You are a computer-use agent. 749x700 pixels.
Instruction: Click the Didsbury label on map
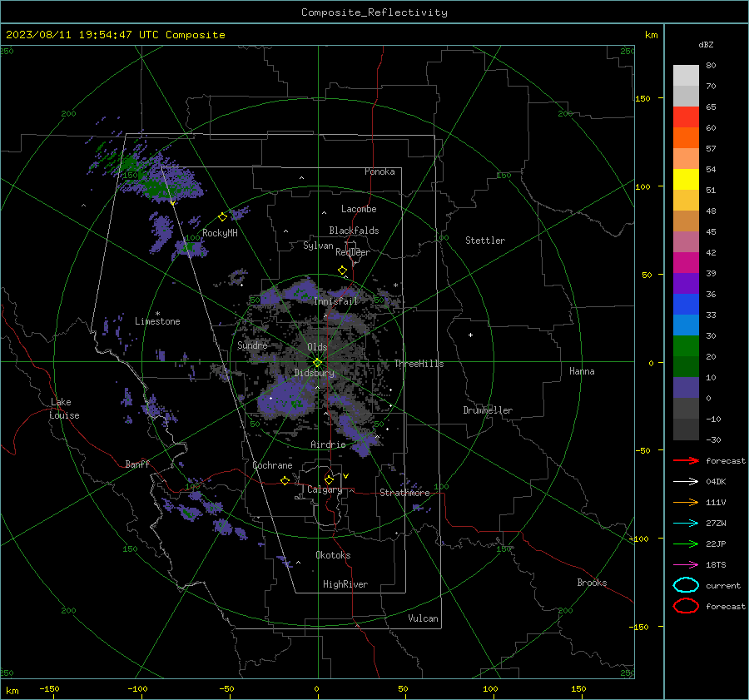(314, 373)
